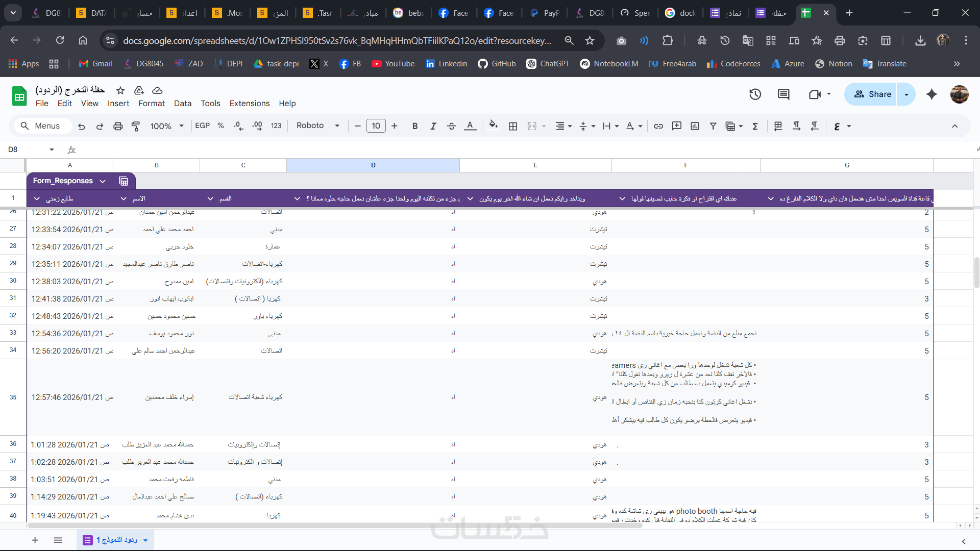Toggle bold formatting
980x551 pixels.
[415, 126]
